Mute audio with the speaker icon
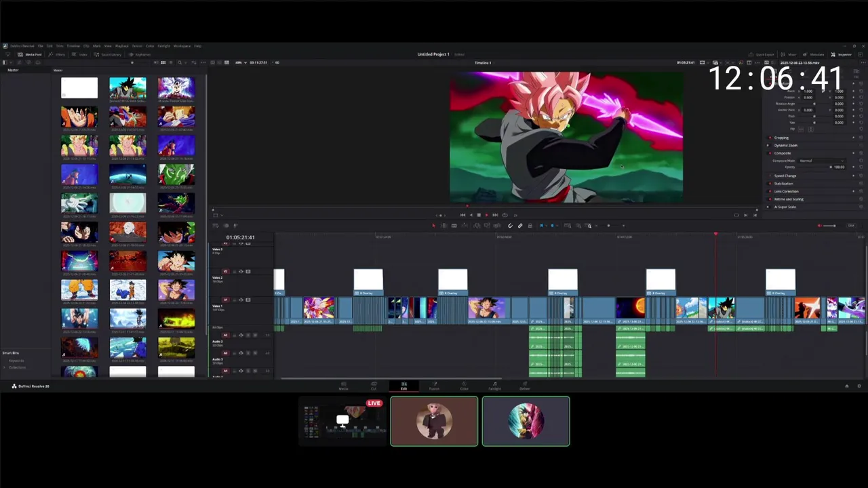Viewport: 868px width, 488px height. 819,226
